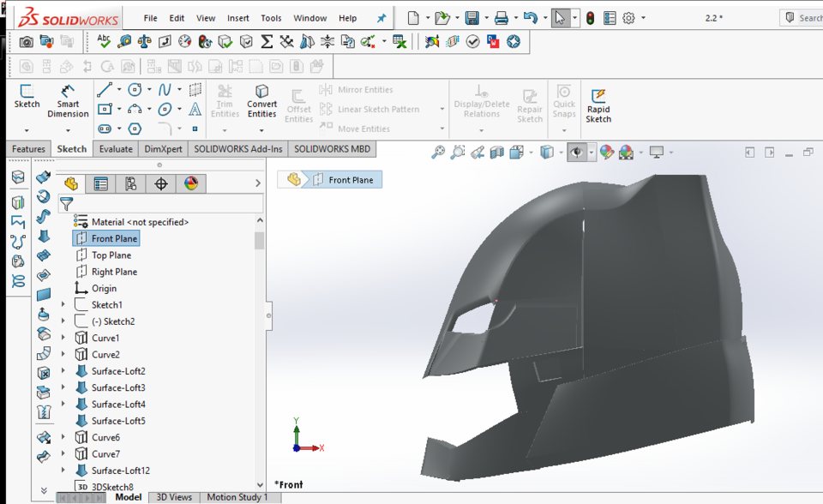Image resolution: width=823 pixels, height=504 pixels.
Task: Select the Smart Dimension tool
Action: coord(68,100)
